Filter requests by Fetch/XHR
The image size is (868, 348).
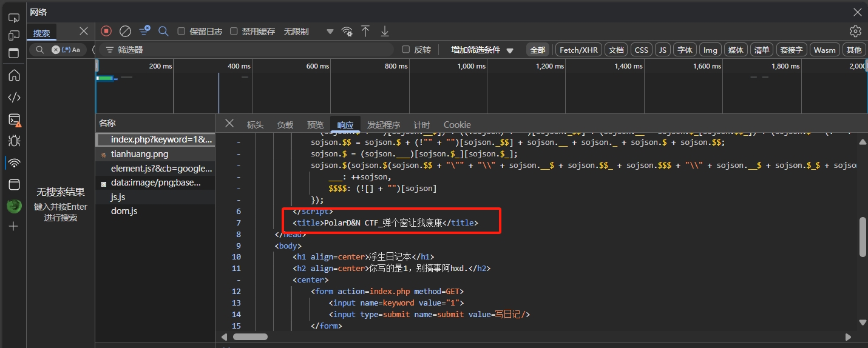point(578,50)
